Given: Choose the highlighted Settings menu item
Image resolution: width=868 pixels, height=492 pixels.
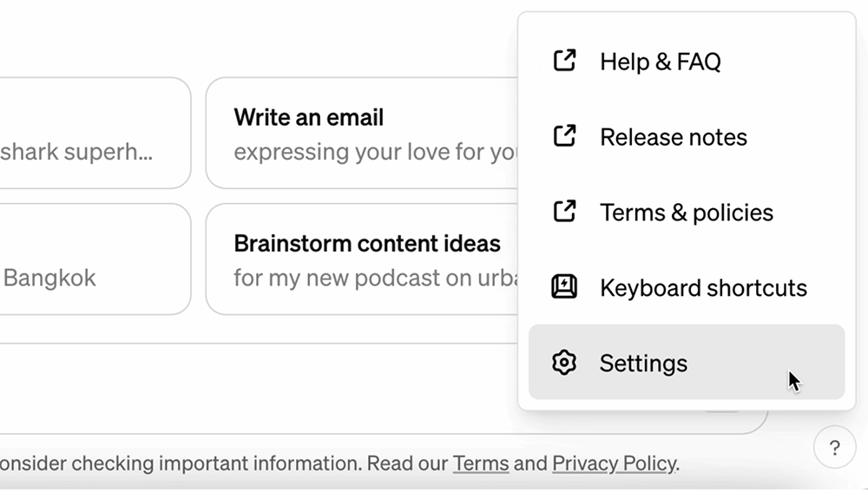Looking at the screenshot, I should [687, 363].
